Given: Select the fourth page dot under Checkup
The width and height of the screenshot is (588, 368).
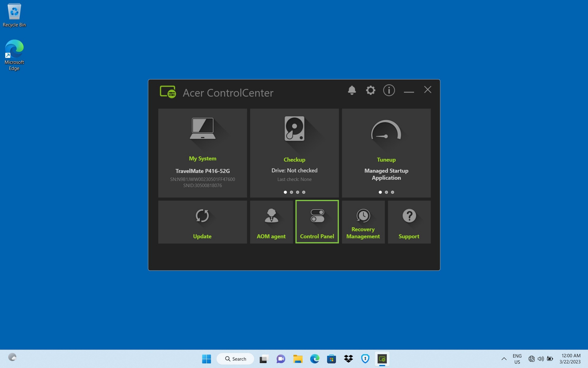Looking at the screenshot, I should click(304, 192).
